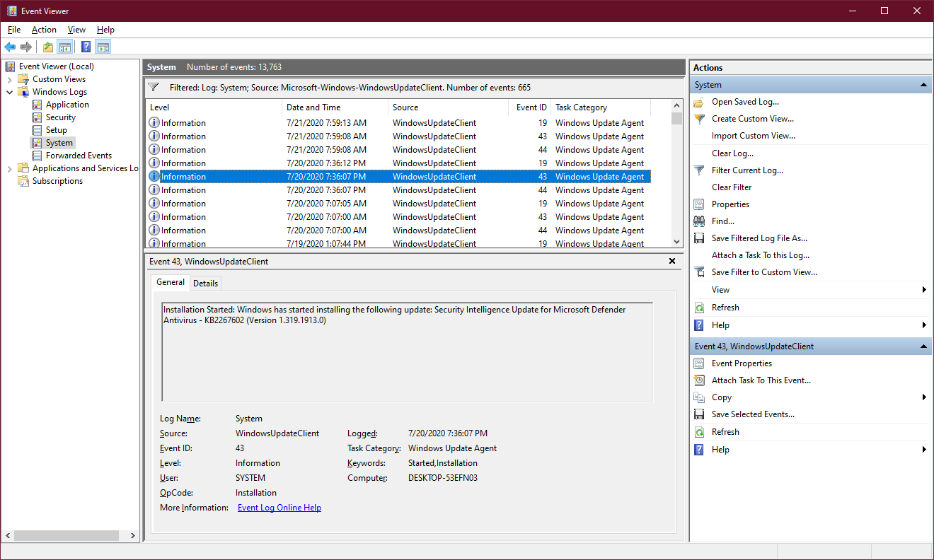Image resolution: width=934 pixels, height=560 pixels.
Task: Expand the View submenu arrow
Action: 924,290
